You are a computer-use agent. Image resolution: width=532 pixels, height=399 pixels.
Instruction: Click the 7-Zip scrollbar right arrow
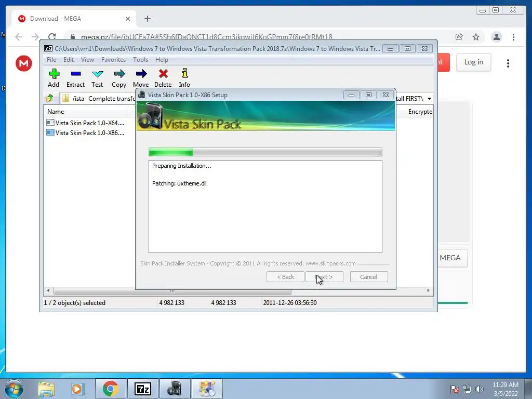(x=428, y=291)
